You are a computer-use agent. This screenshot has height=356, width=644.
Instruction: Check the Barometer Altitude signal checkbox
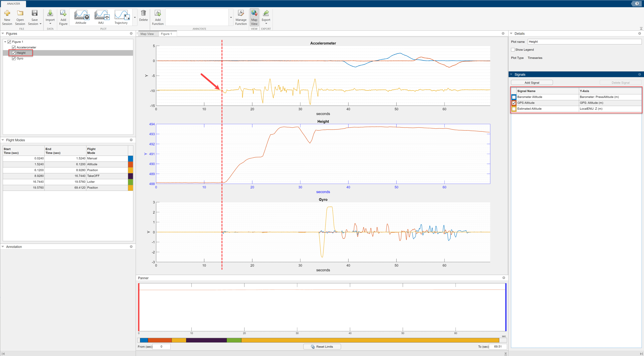pyautogui.click(x=514, y=97)
